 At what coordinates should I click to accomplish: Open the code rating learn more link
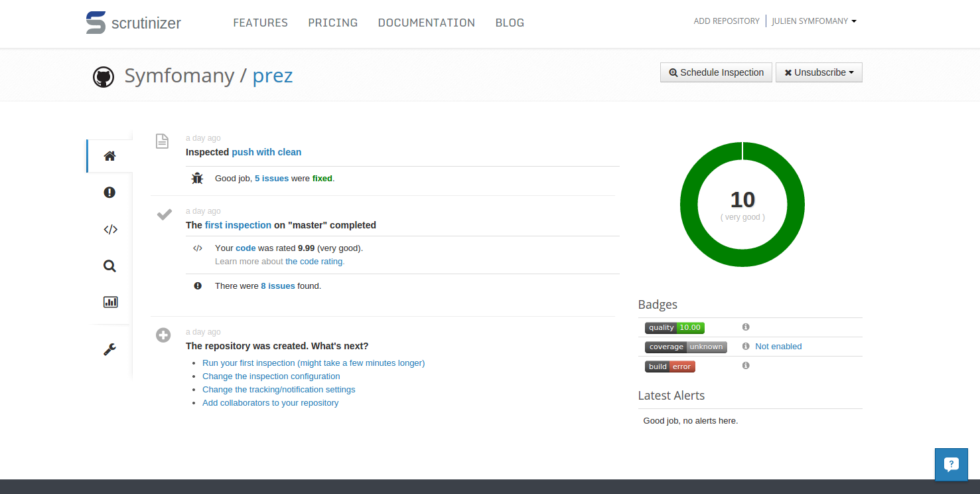(315, 262)
